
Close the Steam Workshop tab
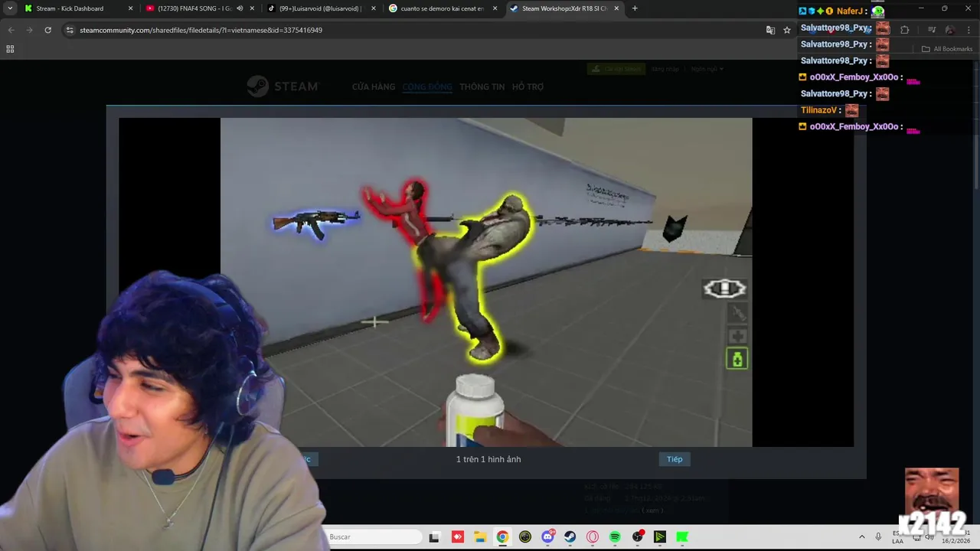(616, 8)
